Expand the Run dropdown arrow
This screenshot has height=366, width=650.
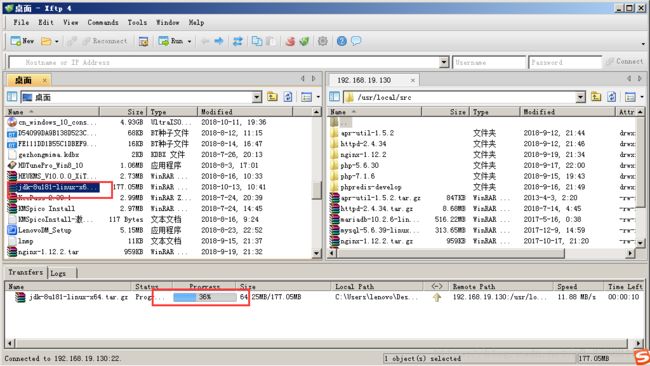pyautogui.click(x=189, y=41)
